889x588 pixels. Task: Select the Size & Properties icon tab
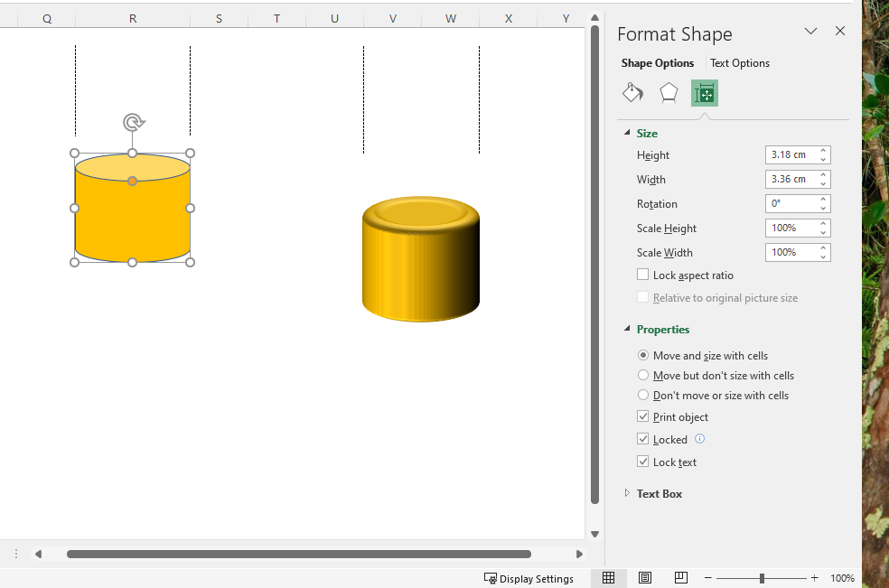point(705,93)
